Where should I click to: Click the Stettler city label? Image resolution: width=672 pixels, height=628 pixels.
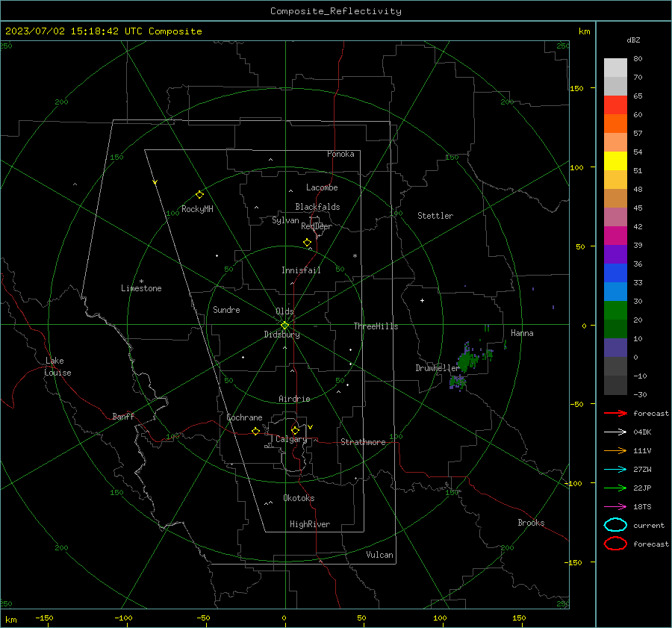coord(435,216)
